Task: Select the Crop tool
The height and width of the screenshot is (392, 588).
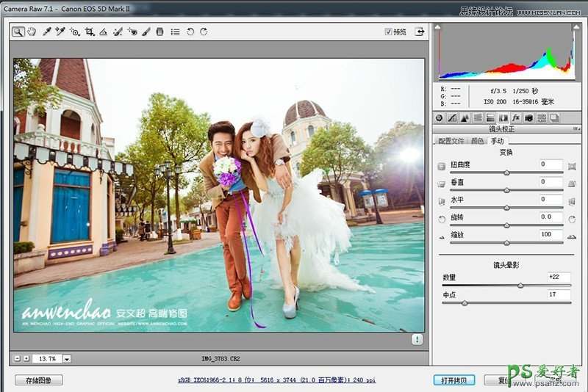Action: [89, 32]
